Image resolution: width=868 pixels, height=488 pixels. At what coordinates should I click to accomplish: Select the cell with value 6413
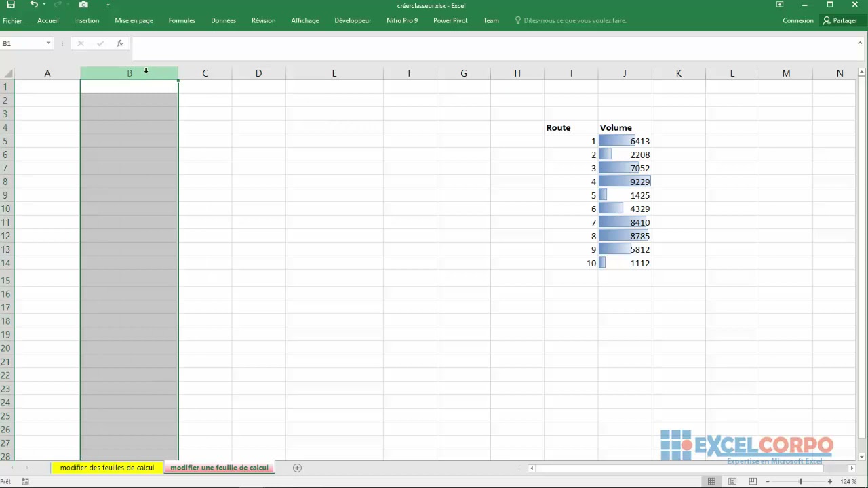(625, 141)
